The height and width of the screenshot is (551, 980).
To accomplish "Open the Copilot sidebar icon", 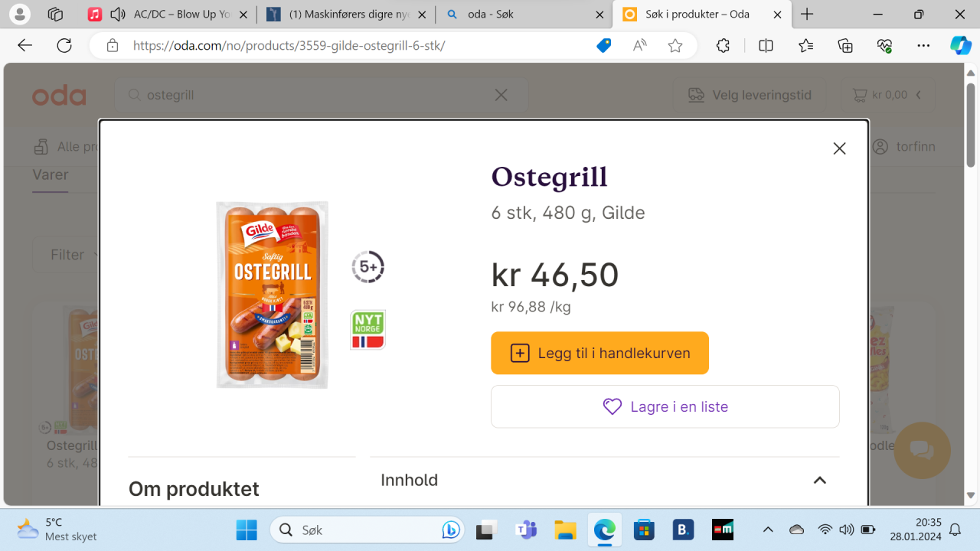I will [960, 45].
